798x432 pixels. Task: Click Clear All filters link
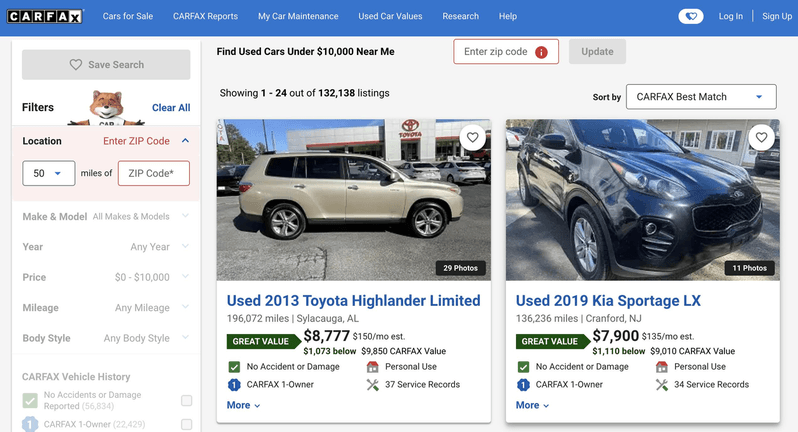click(x=171, y=108)
